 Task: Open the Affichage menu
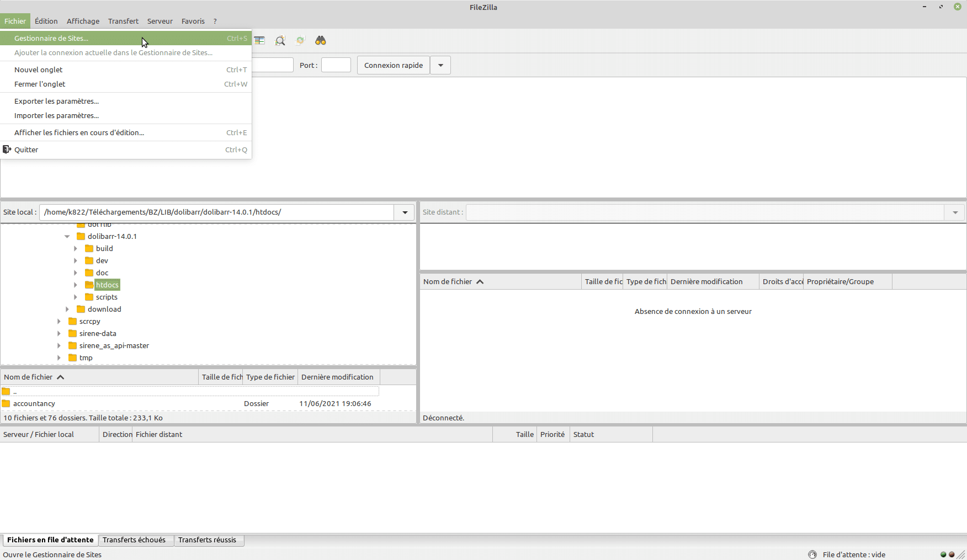[x=83, y=21]
